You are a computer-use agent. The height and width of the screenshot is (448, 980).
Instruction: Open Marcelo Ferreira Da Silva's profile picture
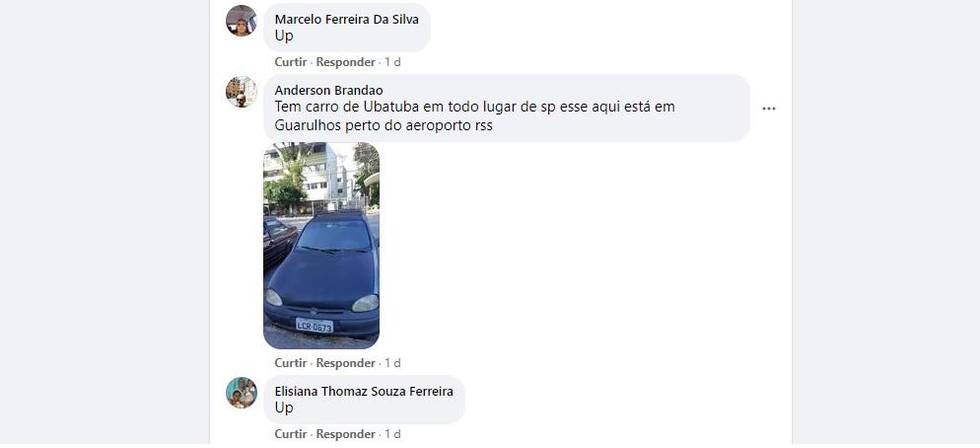242,21
